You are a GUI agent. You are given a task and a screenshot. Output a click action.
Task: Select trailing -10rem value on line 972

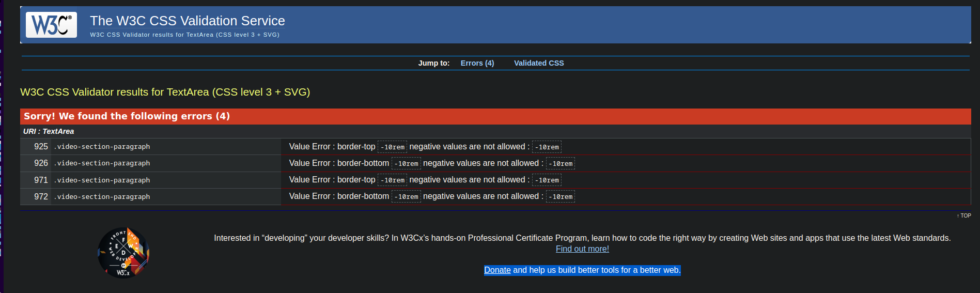point(561,197)
